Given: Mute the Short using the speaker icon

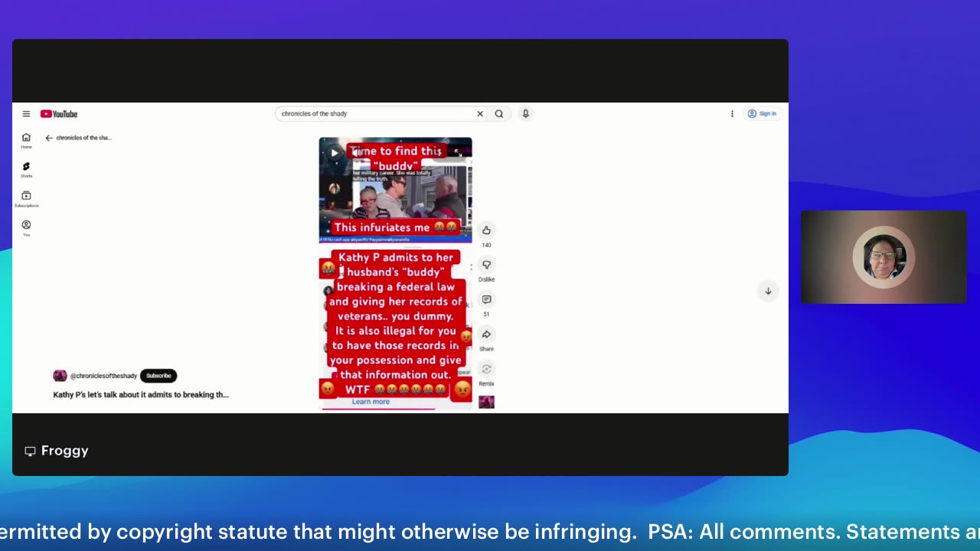Looking at the screenshot, I should click(355, 153).
